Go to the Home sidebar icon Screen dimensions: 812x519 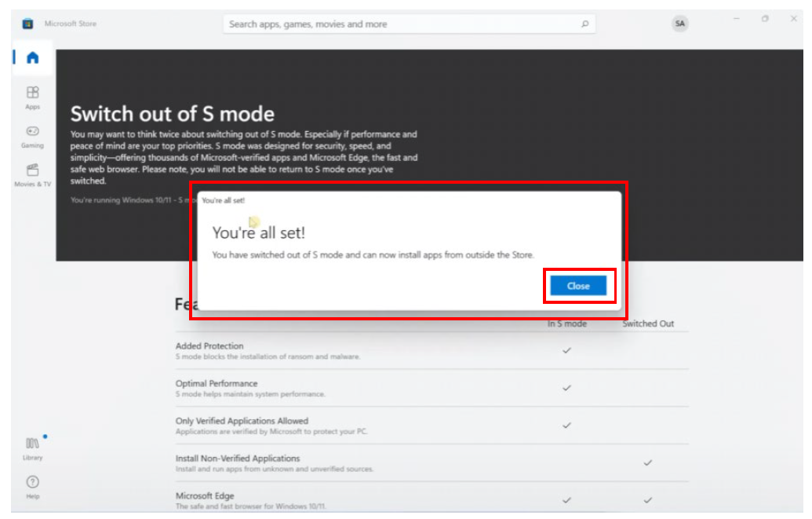tap(32, 57)
